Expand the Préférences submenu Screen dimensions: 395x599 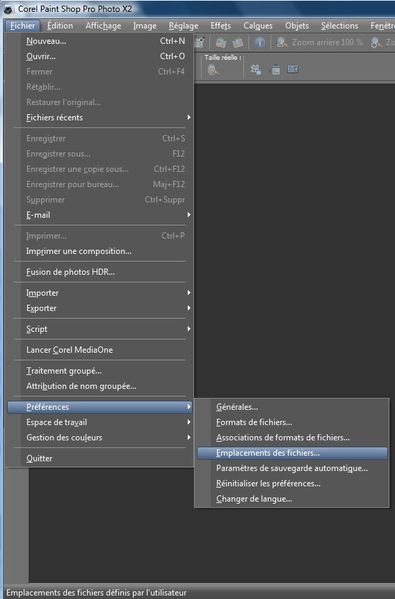[100, 407]
